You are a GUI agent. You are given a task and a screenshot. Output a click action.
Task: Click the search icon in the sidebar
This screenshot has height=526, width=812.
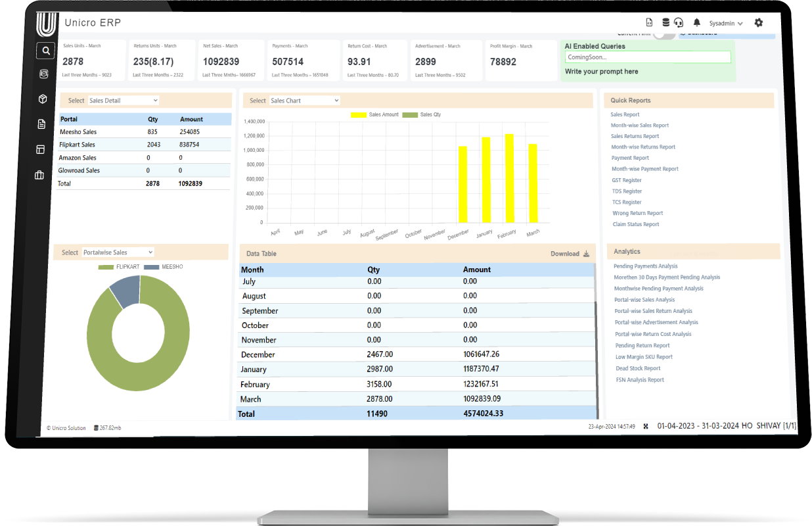(45, 50)
